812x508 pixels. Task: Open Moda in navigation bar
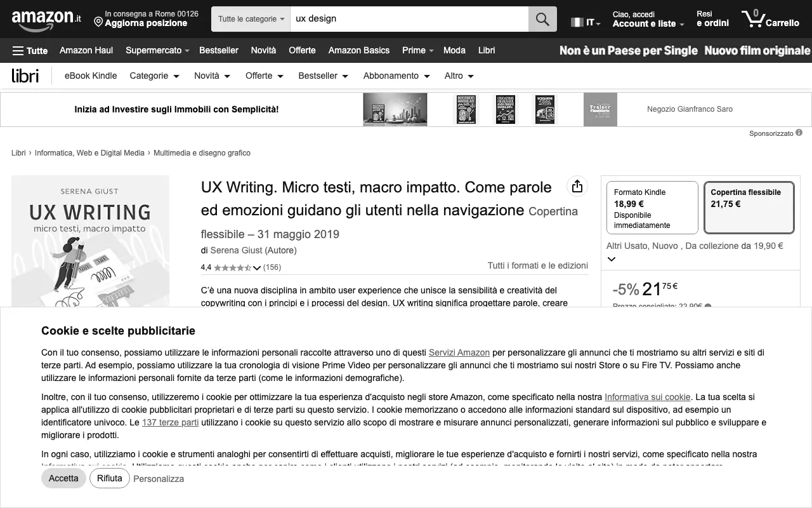click(454, 50)
